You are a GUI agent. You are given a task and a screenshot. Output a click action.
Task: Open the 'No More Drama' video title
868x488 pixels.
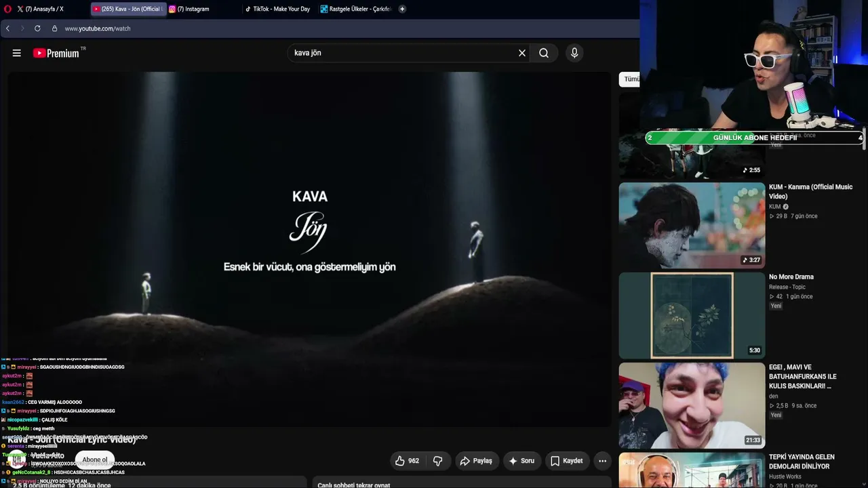791,277
